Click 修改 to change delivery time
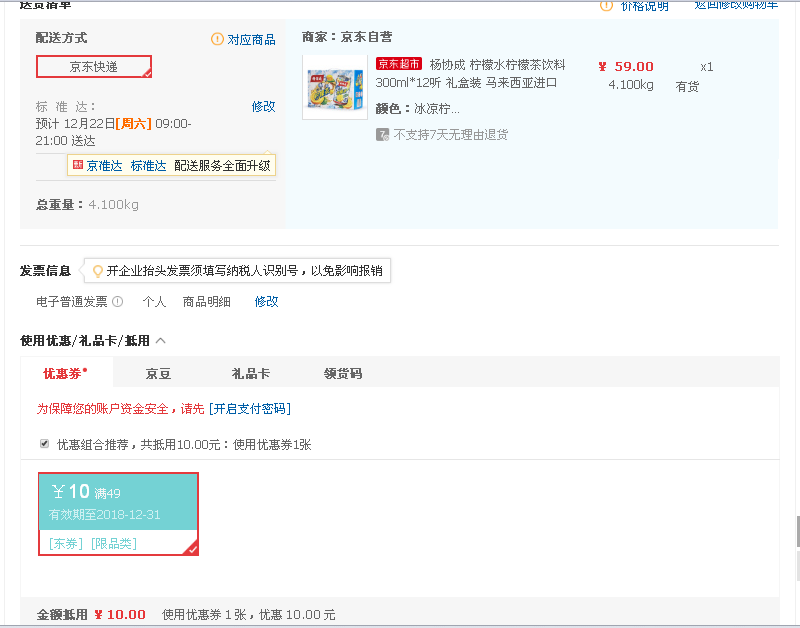Image resolution: width=800 pixels, height=628 pixels. point(263,105)
